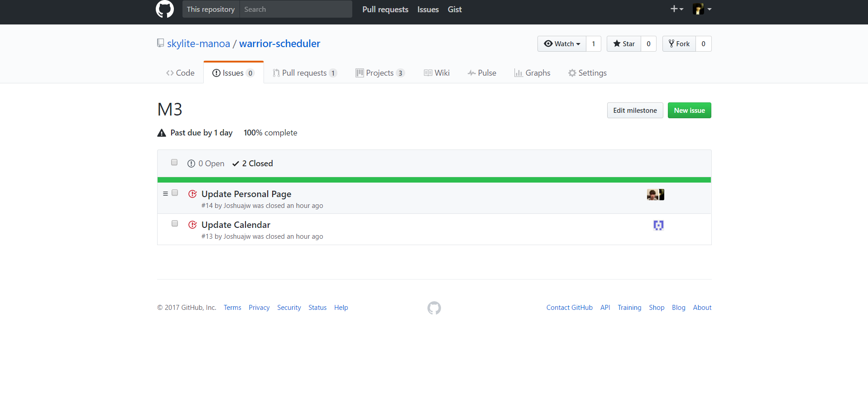Check the Update Calendar issue checkbox
Screen dimensions: 868x410
coord(175,223)
